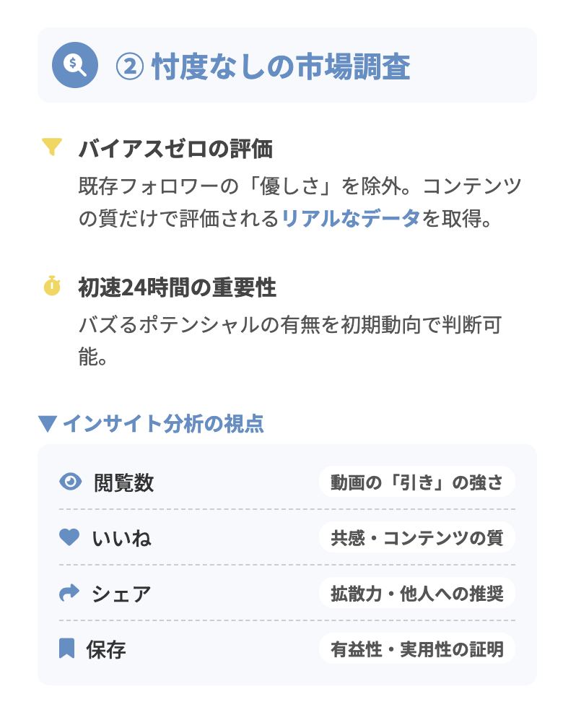This screenshot has height=728, width=576.
Task: Click the いいね row label
Action: [x=122, y=538]
